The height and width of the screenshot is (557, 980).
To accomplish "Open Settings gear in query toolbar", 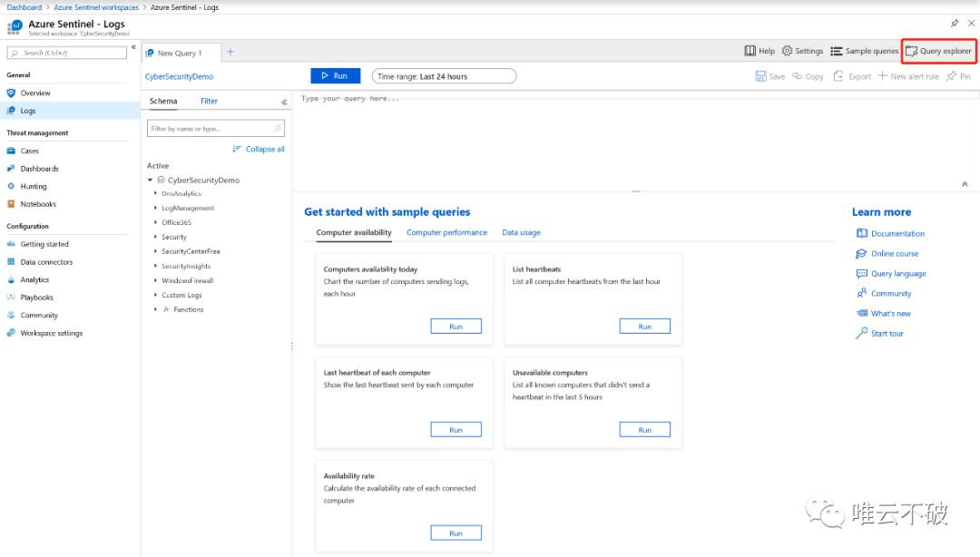I will 802,51.
